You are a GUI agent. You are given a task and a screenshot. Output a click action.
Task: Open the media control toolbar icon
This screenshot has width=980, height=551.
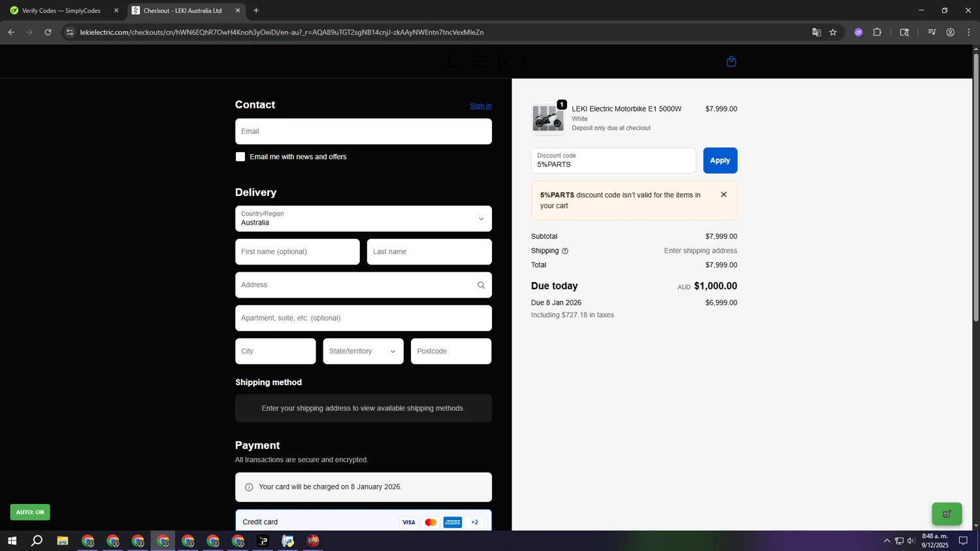click(x=932, y=32)
